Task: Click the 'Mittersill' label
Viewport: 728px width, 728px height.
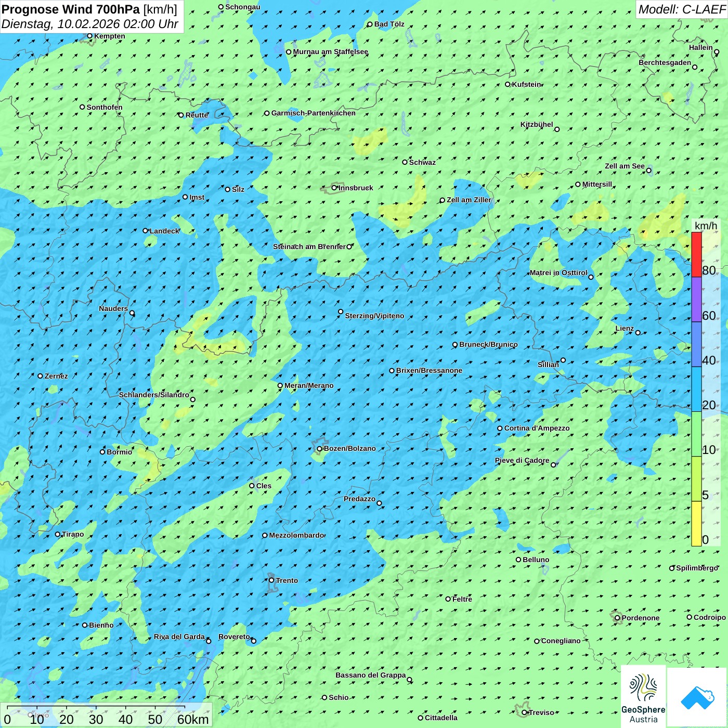Action: point(597,184)
